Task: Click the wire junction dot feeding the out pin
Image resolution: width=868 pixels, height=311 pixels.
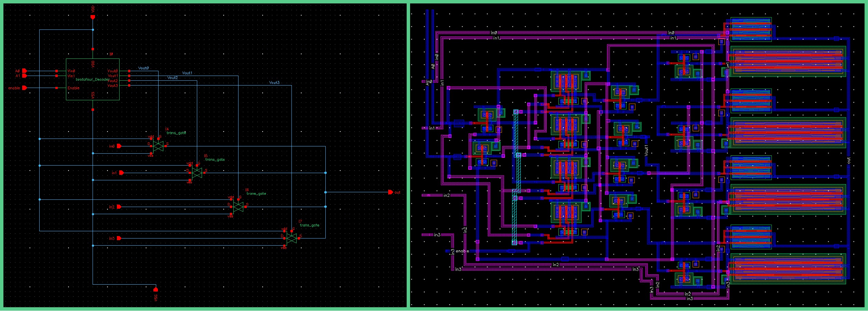Action: [x=325, y=192]
